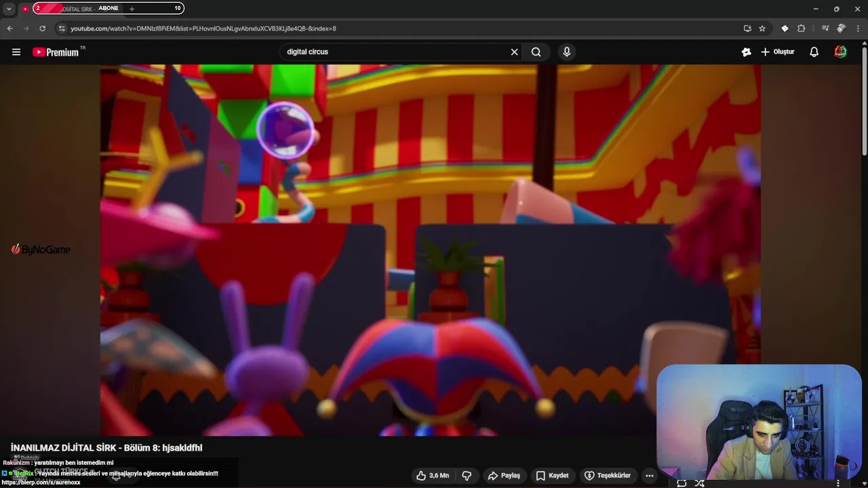Bookmark this page with star
This screenshot has height=488, width=868.
click(x=762, y=28)
